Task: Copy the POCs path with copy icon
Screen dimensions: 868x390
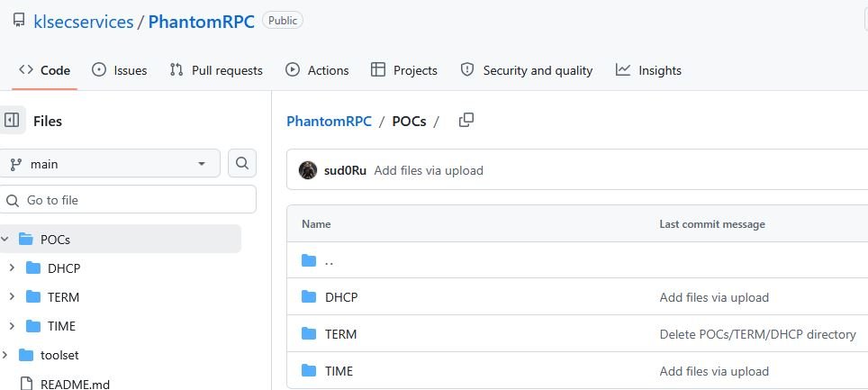Action: click(466, 120)
